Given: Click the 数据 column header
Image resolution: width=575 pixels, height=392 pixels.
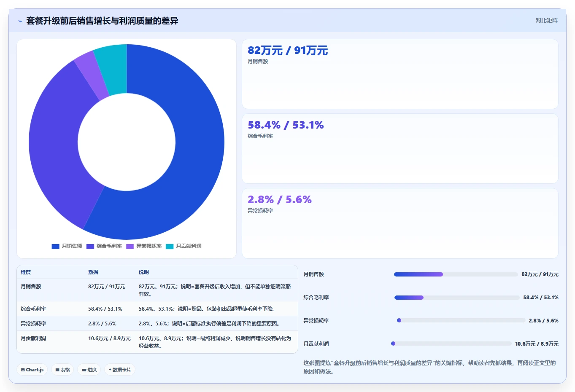Looking at the screenshot, I should click(x=93, y=272).
